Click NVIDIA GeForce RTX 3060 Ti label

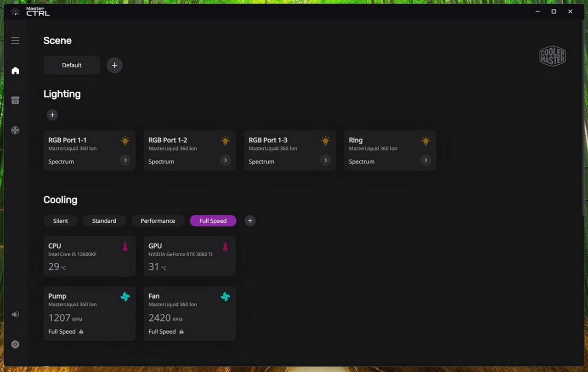(x=181, y=254)
